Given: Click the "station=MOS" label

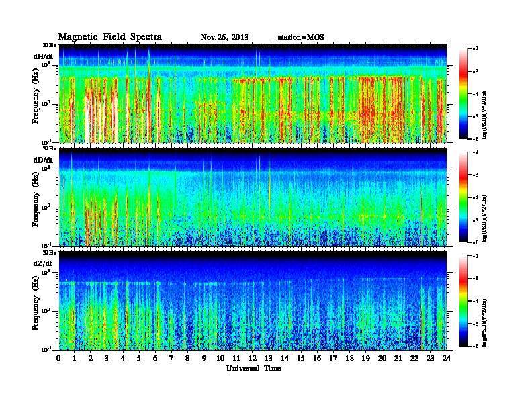Looking at the screenshot, I should 301,38.
